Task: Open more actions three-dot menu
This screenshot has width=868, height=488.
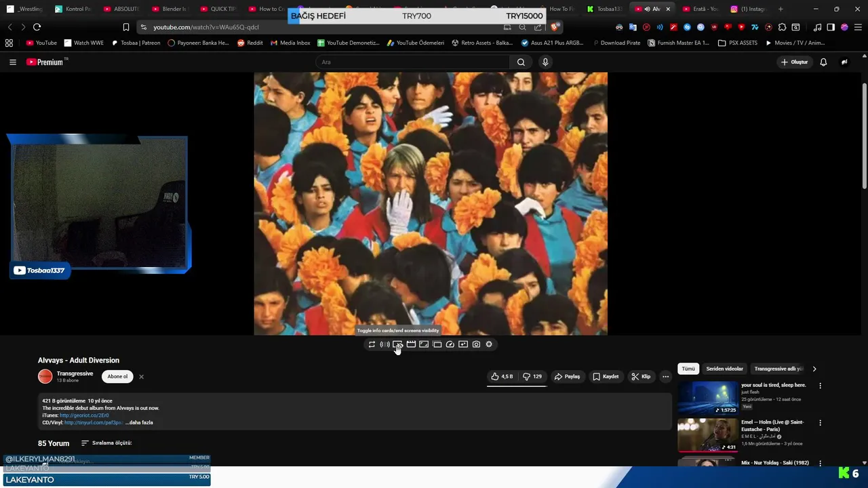Action: tap(665, 376)
